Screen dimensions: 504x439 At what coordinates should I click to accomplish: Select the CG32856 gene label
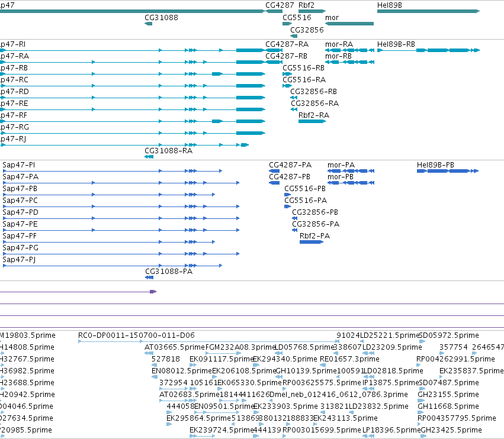(x=307, y=30)
